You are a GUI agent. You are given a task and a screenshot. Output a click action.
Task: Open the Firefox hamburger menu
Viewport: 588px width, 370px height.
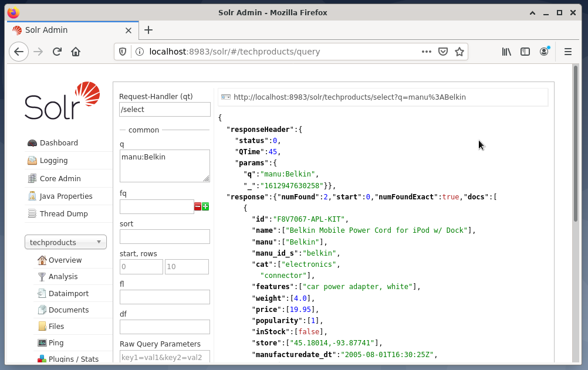tap(567, 52)
